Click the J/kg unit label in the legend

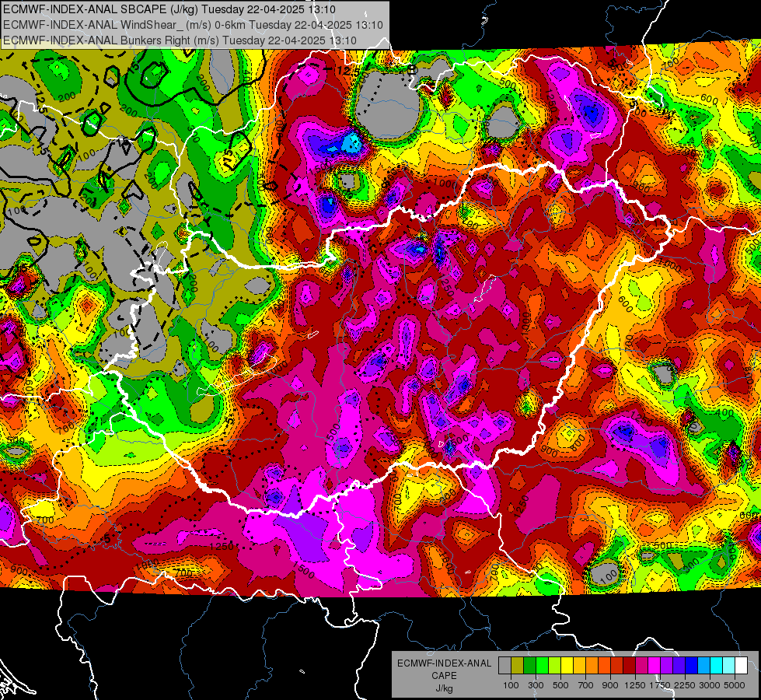(x=444, y=688)
